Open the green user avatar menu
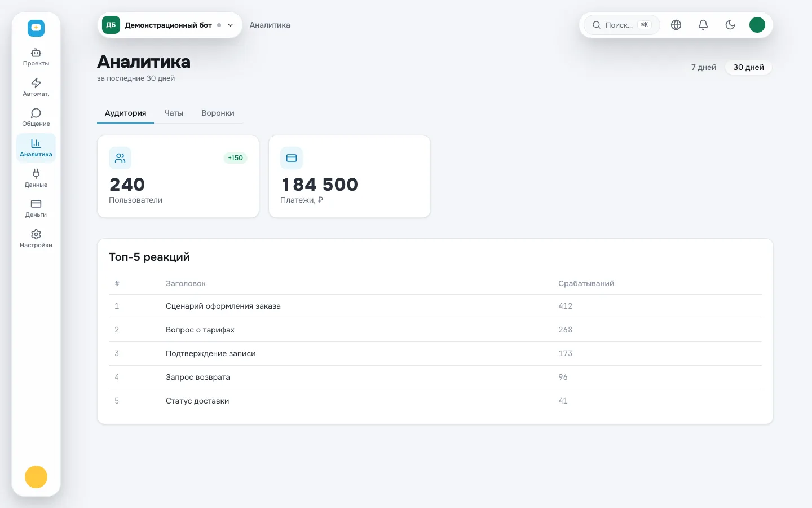Image resolution: width=812 pixels, height=508 pixels. pos(757,25)
